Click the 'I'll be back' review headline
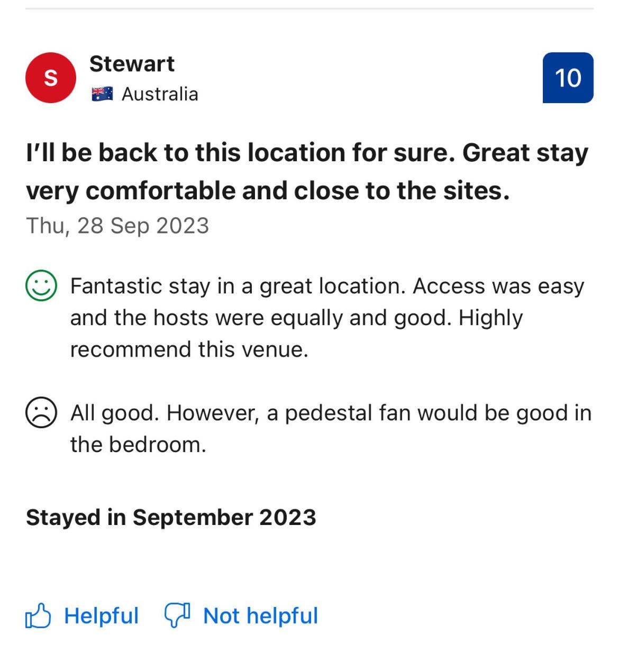This screenshot has height=672, width=619. pyautogui.click(x=307, y=153)
